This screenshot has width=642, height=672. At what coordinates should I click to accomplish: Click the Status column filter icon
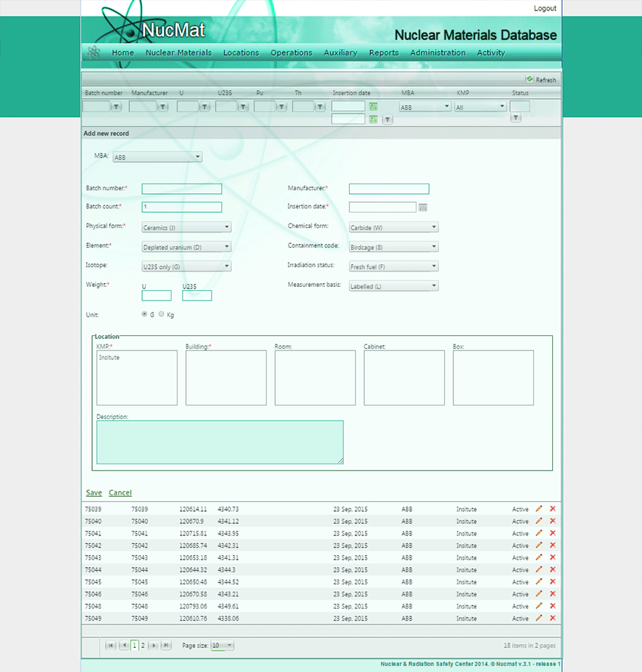[515, 119]
